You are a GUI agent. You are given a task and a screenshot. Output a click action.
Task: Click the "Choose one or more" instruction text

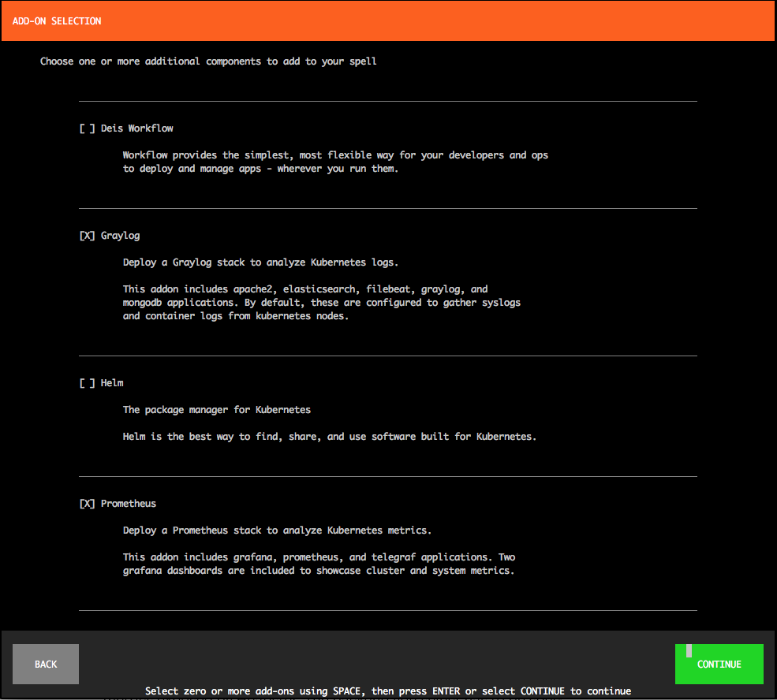click(x=208, y=61)
